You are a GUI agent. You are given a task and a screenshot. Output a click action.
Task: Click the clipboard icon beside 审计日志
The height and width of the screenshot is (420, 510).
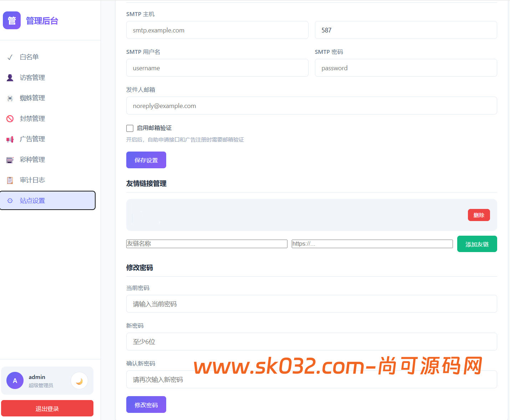pyautogui.click(x=10, y=180)
